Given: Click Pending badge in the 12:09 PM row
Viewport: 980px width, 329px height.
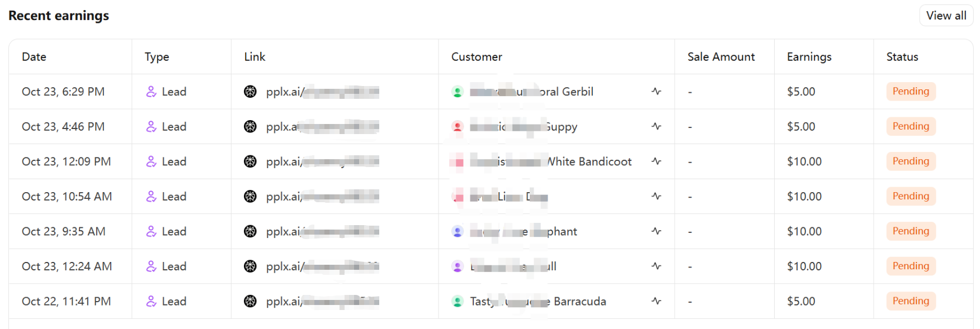Looking at the screenshot, I should 910,161.
